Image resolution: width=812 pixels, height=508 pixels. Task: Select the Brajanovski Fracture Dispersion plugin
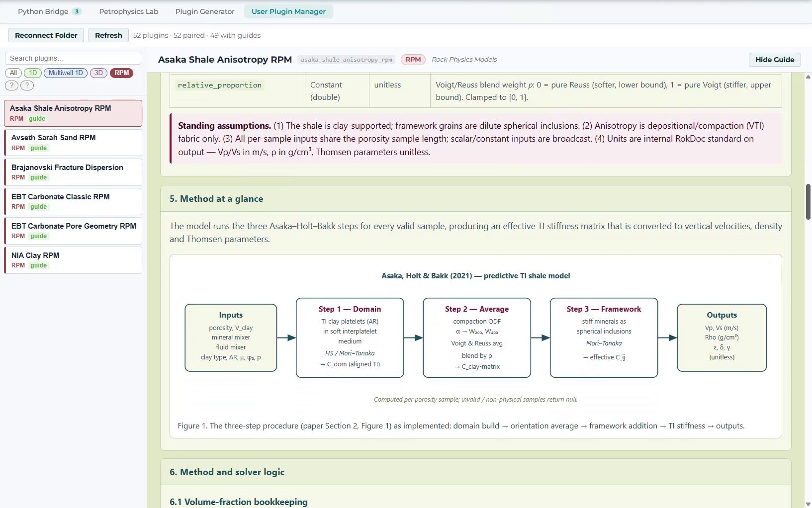click(73, 172)
